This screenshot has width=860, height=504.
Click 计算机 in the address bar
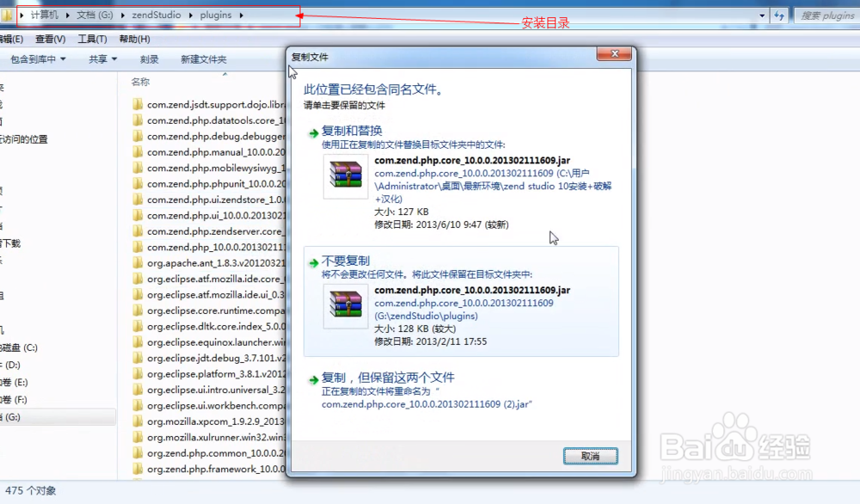(45, 15)
